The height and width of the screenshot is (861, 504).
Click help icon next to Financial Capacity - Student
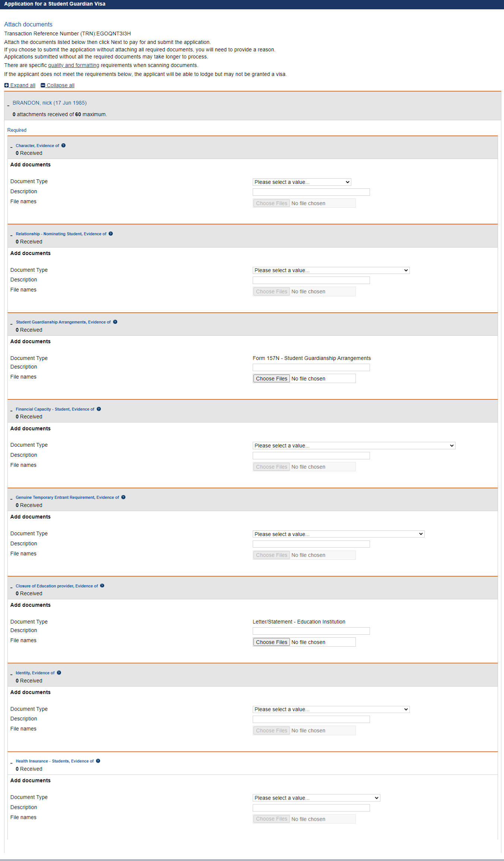coord(99,409)
